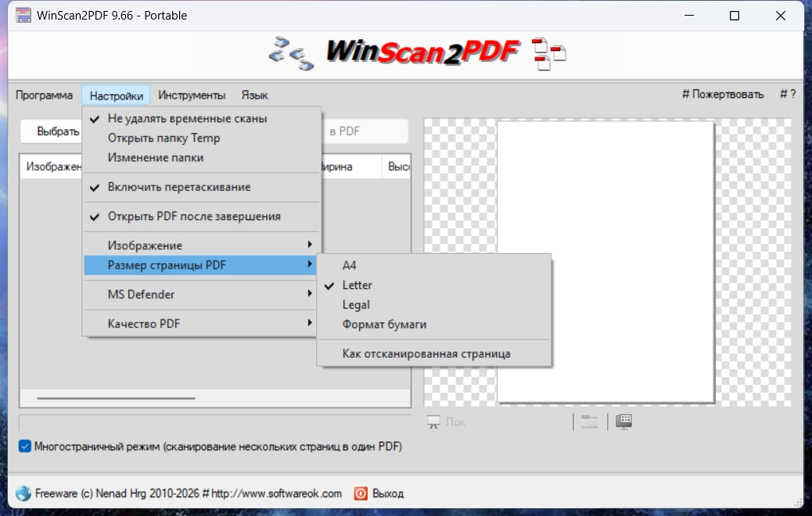Toggle Включить перетаскивание option
Screen dimensions: 812x516
coord(202,187)
